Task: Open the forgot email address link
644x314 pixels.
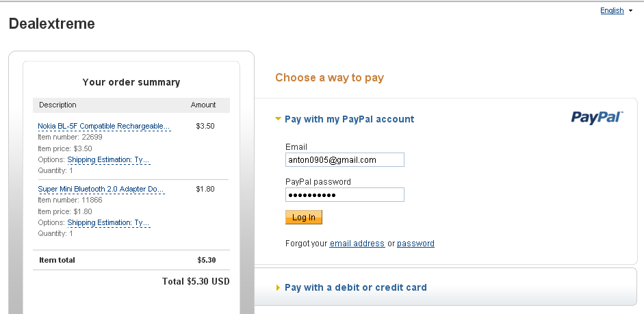Action: pyautogui.click(x=357, y=244)
